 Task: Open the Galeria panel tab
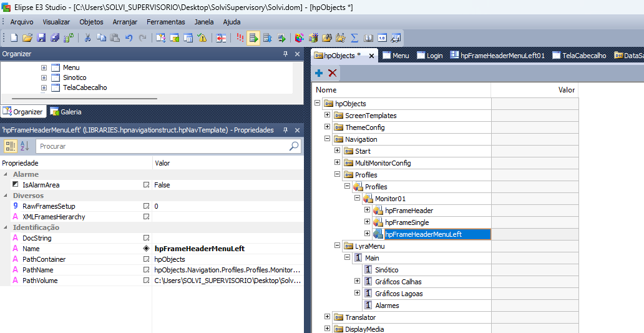click(66, 111)
